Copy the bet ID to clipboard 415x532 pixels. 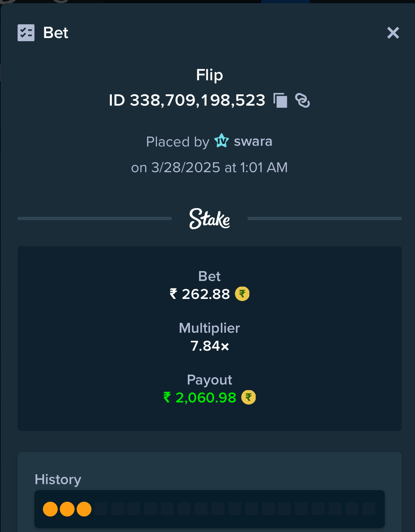pyautogui.click(x=280, y=100)
